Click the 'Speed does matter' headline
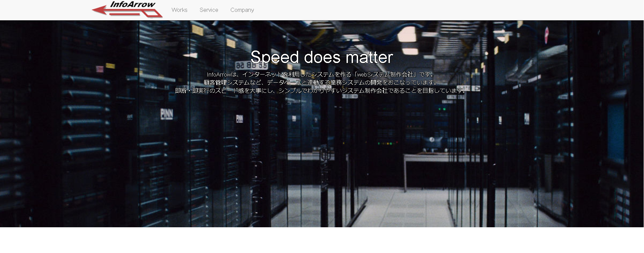This screenshot has width=644, height=253. pyautogui.click(x=321, y=57)
